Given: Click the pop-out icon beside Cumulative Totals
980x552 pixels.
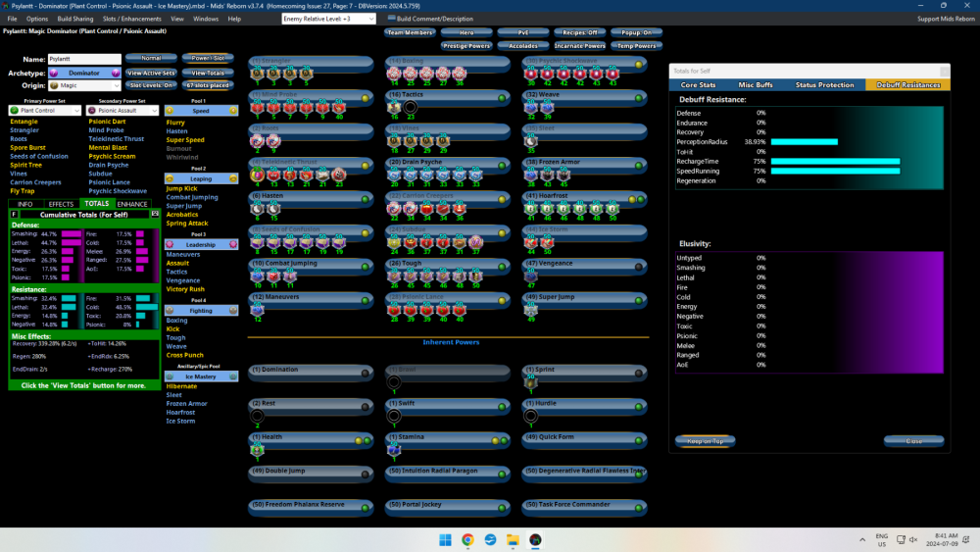Looking at the screenshot, I should pyautogui.click(x=155, y=214).
